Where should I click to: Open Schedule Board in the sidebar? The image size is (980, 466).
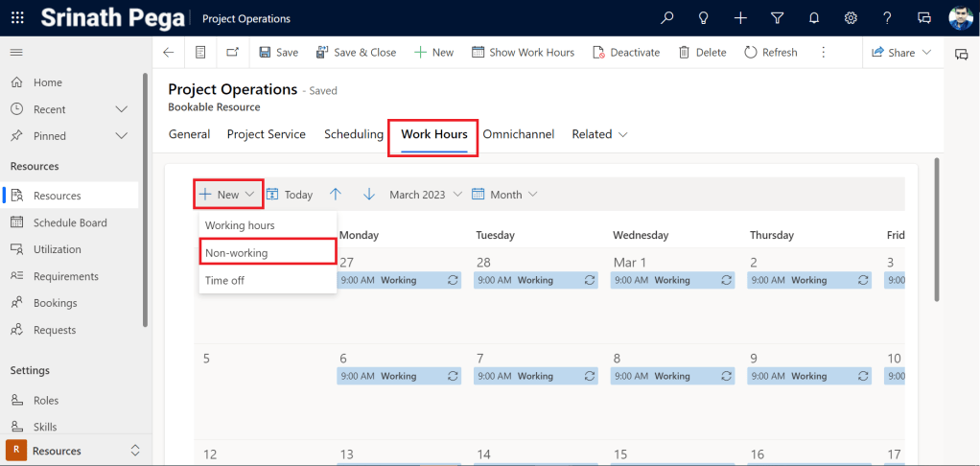click(70, 222)
